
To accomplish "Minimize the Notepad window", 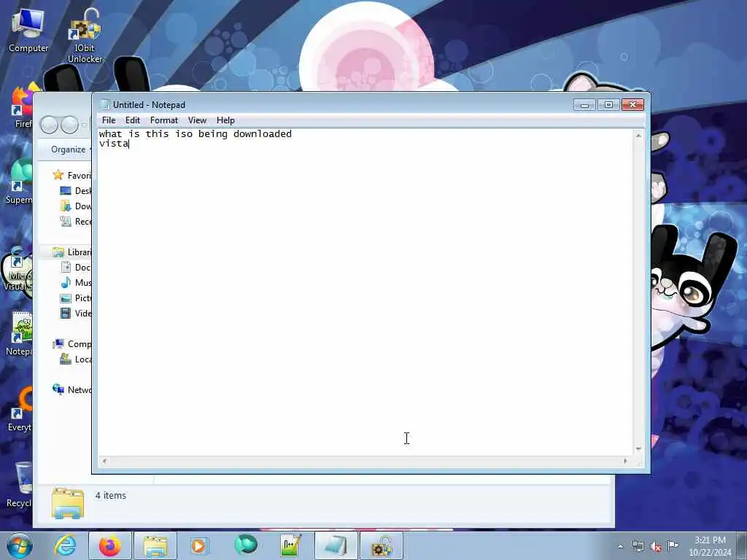I will pyautogui.click(x=584, y=104).
